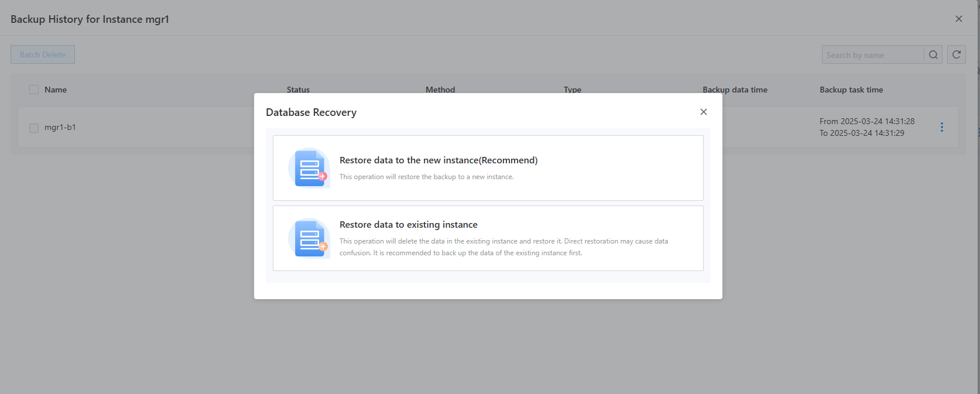Screen dimensions: 980x394
Task: Click the new instance restore icon
Action: (309, 168)
